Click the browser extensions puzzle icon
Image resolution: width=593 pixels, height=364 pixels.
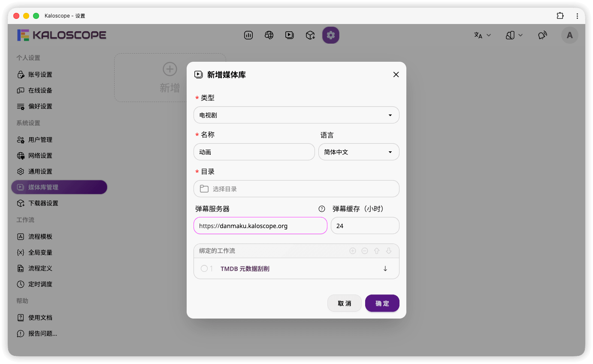[560, 16]
